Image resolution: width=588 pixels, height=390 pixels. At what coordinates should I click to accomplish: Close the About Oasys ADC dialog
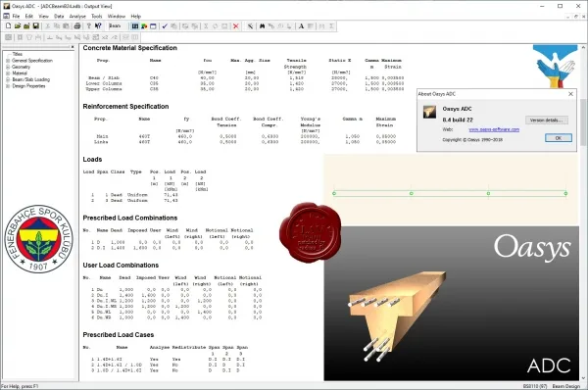point(570,94)
